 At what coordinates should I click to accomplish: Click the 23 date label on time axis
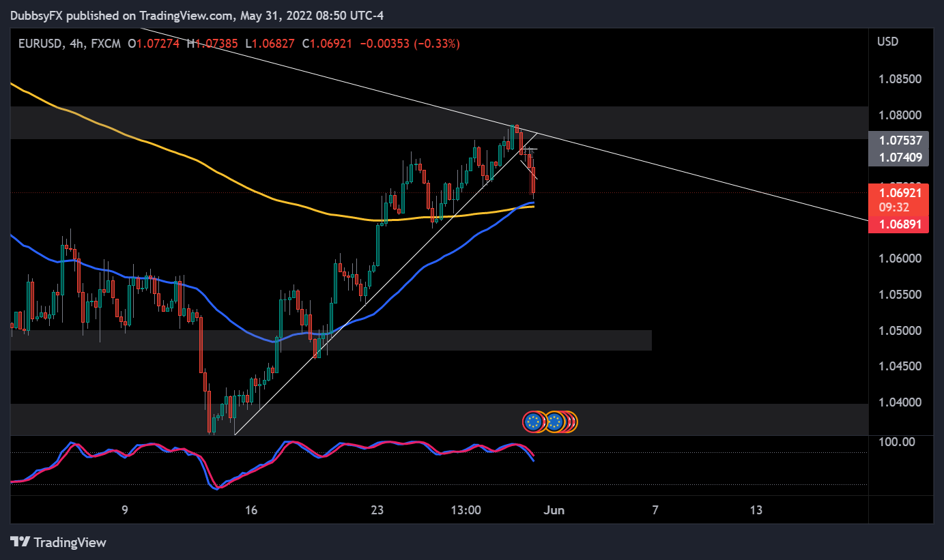[378, 510]
